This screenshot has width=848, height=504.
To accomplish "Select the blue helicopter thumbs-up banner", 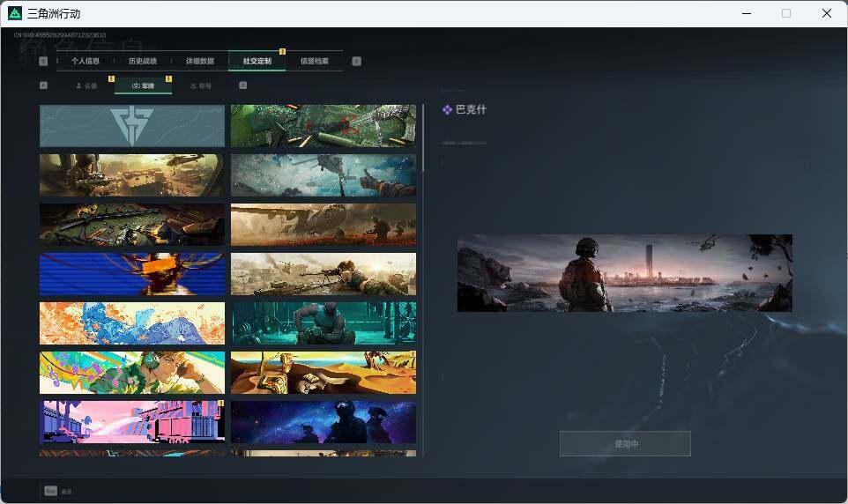I will pyautogui.click(x=324, y=175).
